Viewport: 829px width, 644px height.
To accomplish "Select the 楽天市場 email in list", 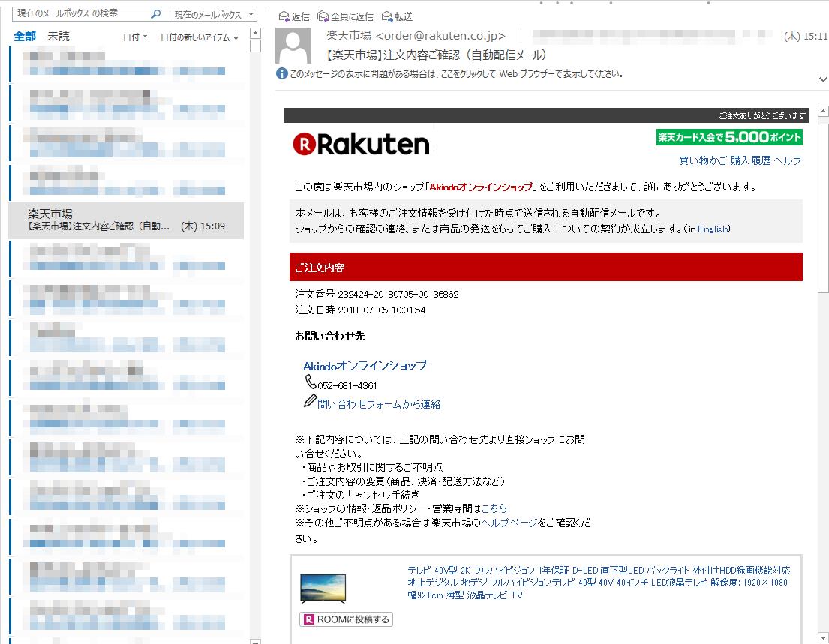I will coord(126,220).
